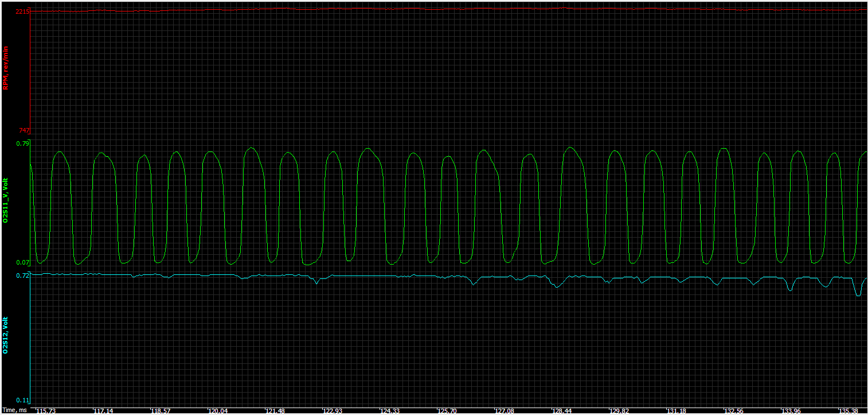The image size is (868, 415).
Task: Click the 747 RPM minimum scale value
Action: 24,131
